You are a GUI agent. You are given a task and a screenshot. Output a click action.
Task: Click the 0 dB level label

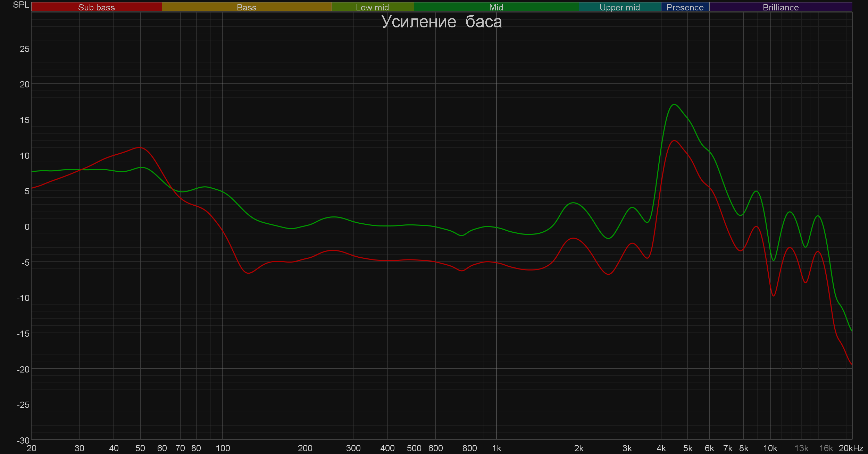click(x=27, y=227)
